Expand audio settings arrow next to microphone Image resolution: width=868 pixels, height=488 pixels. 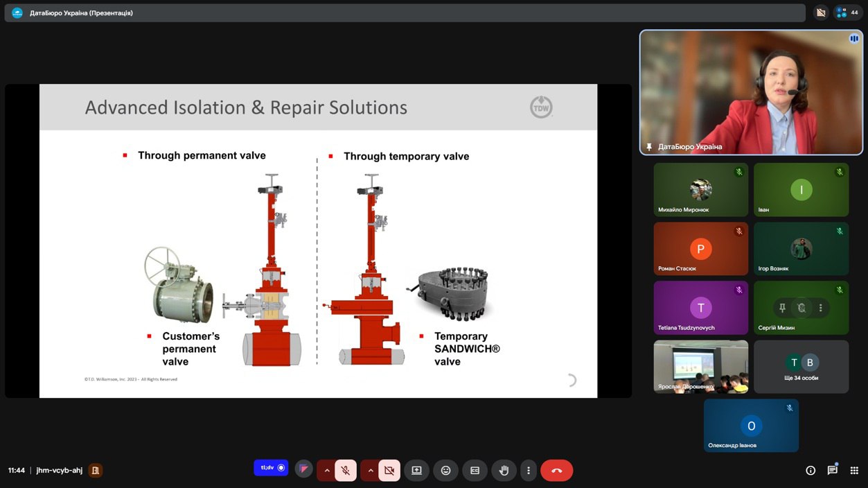coord(327,471)
